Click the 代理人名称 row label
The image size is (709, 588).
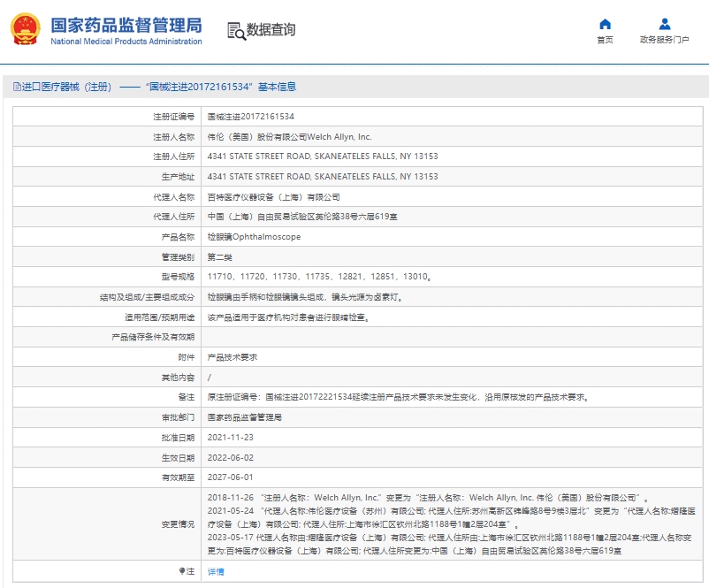coord(173,197)
